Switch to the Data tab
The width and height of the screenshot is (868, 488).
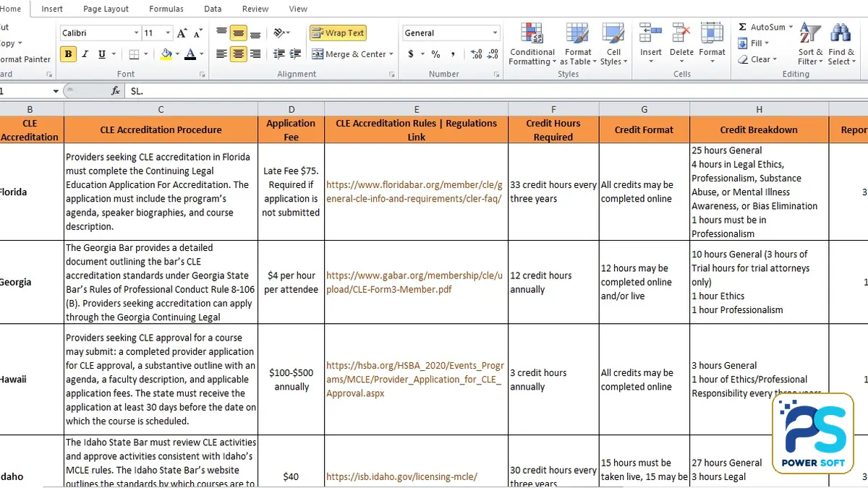(x=213, y=9)
